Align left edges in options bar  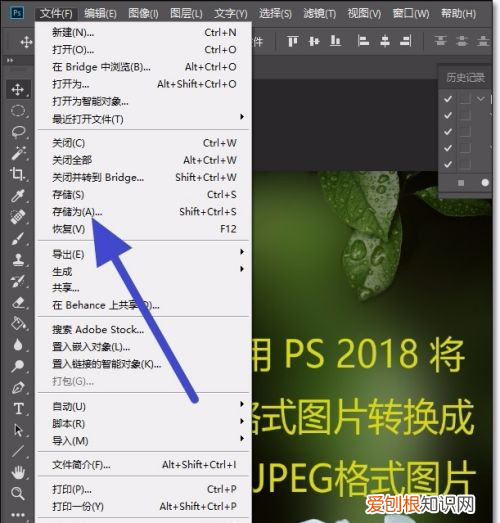click(x=363, y=41)
